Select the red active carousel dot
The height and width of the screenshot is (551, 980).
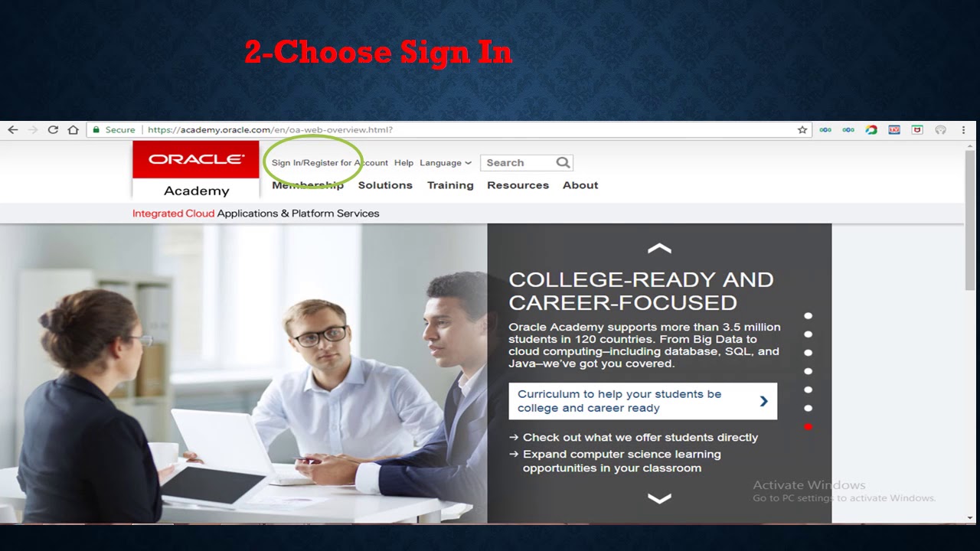tap(808, 426)
